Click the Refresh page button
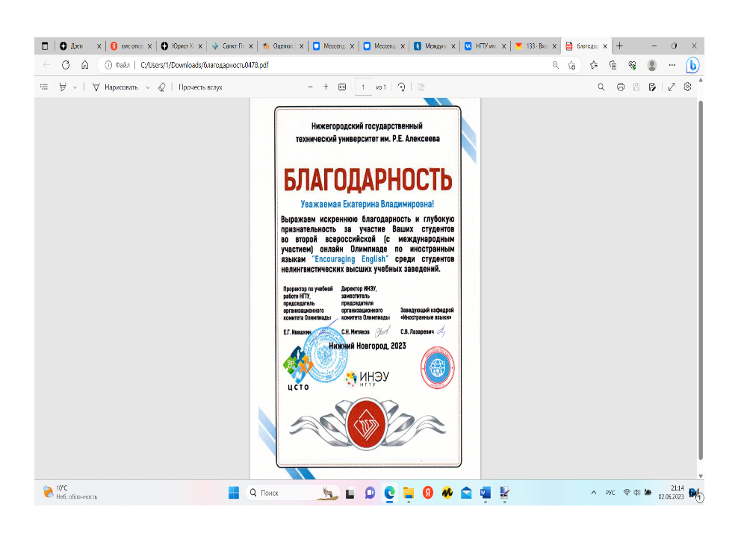This screenshot has width=747, height=560. [66, 65]
